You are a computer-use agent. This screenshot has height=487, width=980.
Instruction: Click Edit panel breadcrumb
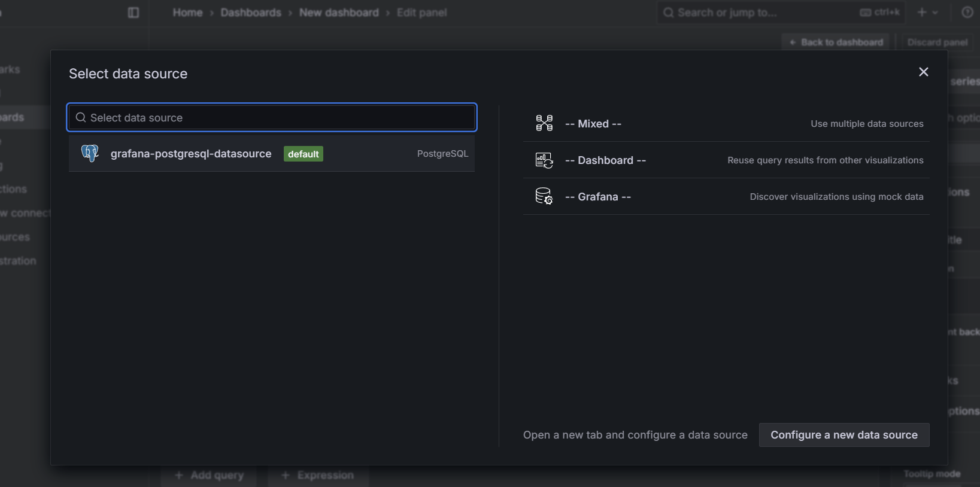point(421,13)
